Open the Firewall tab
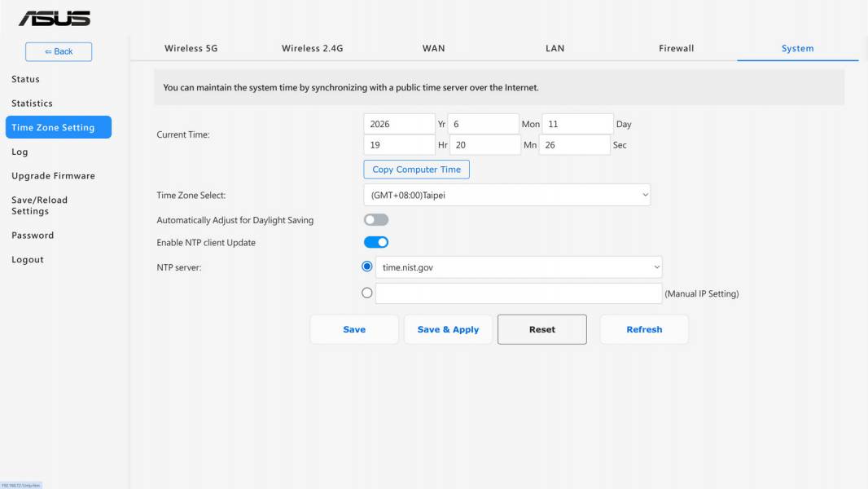This screenshot has width=868, height=489. coord(676,48)
